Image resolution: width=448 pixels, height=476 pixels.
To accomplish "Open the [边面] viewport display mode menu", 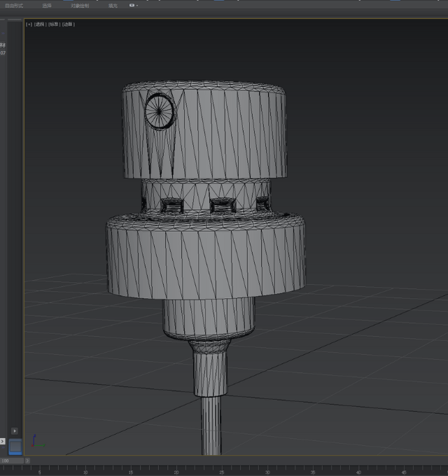I will tap(69, 24).
